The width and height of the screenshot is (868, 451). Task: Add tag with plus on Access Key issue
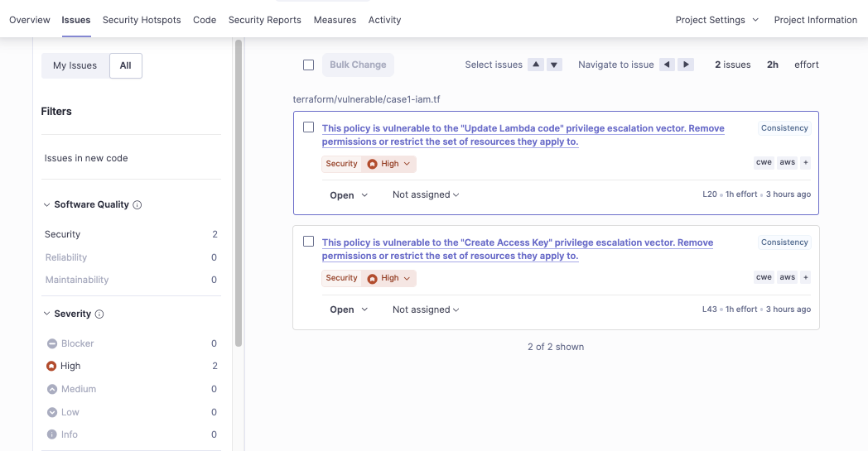pyautogui.click(x=805, y=277)
